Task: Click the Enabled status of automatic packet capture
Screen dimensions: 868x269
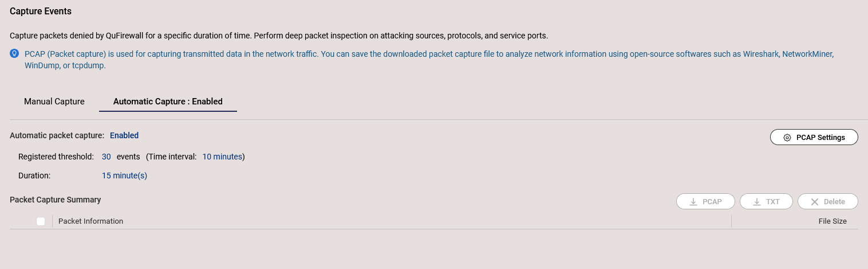Action: click(x=124, y=136)
